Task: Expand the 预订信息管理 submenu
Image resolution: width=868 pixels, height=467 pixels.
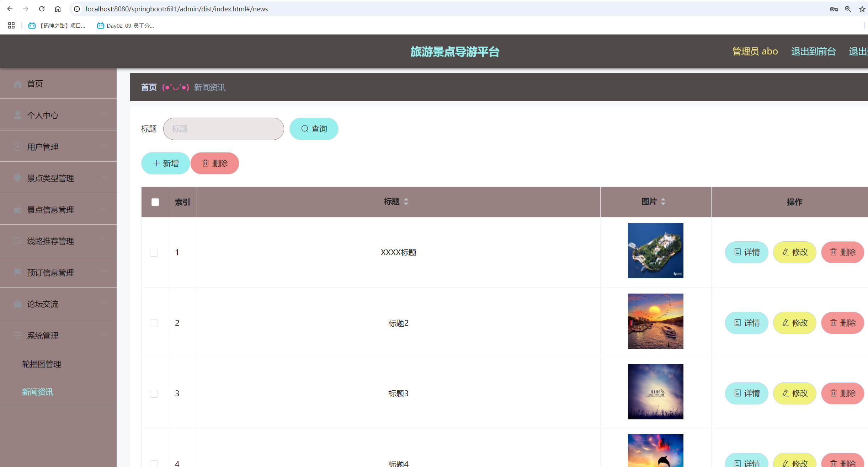Action: pos(104,271)
